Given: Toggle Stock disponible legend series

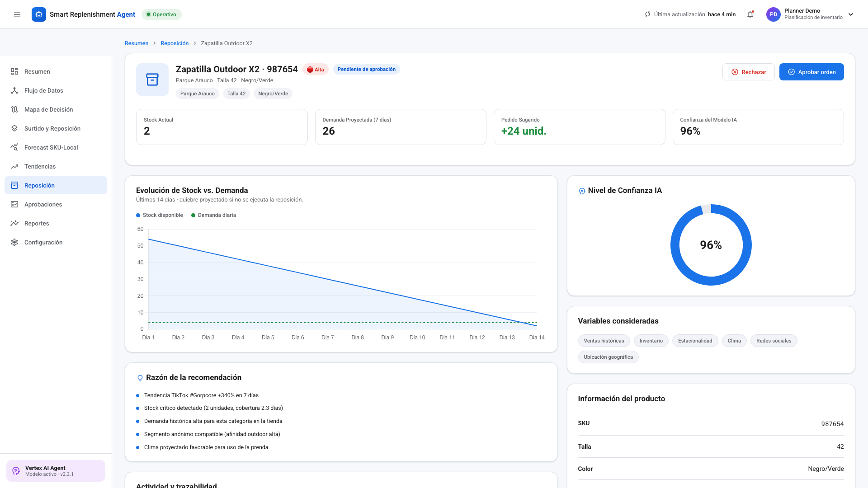Looking at the screenshot, I should (x=160, y=215).
